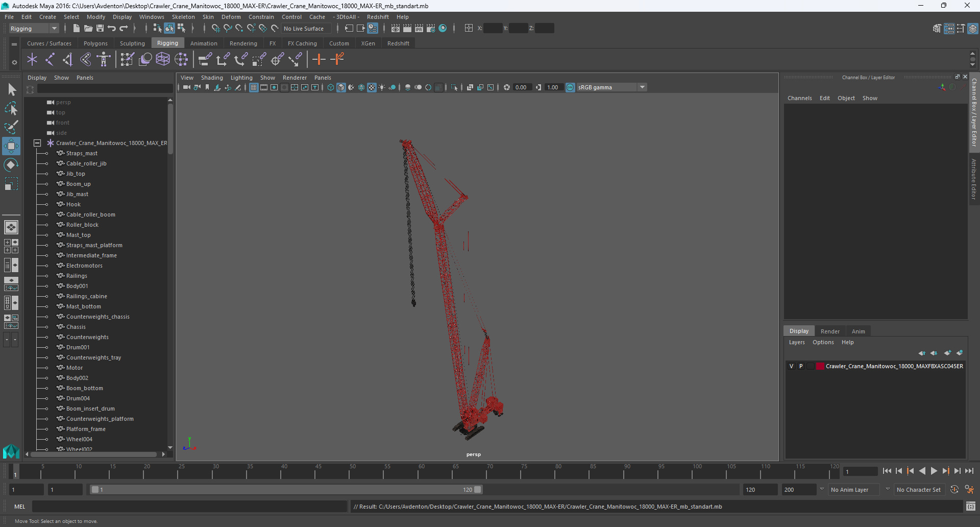Toggle the film gate display icon
The width and height of the screenshot is (980, 527).
[264, 87]
